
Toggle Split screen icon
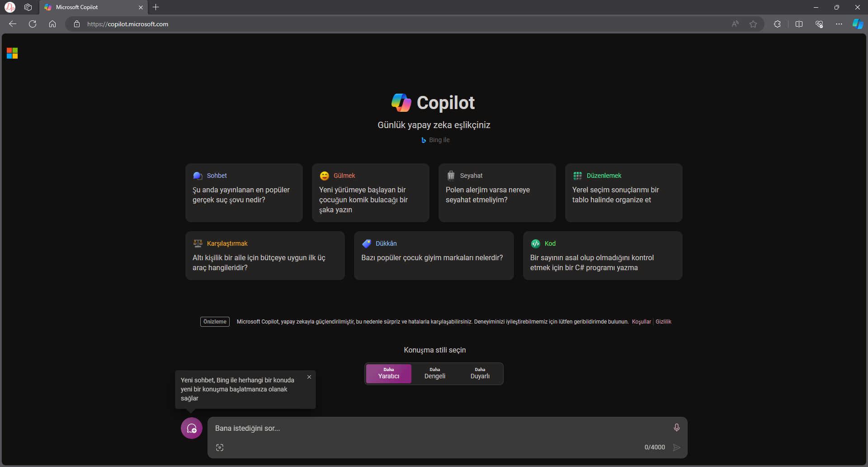point(799,24)
